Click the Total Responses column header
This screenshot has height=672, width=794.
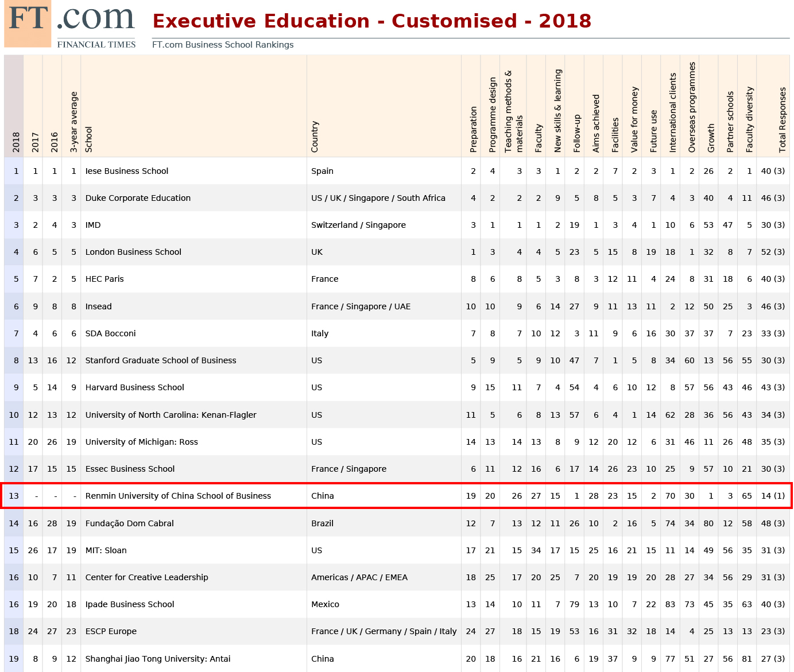click(782, 119)
